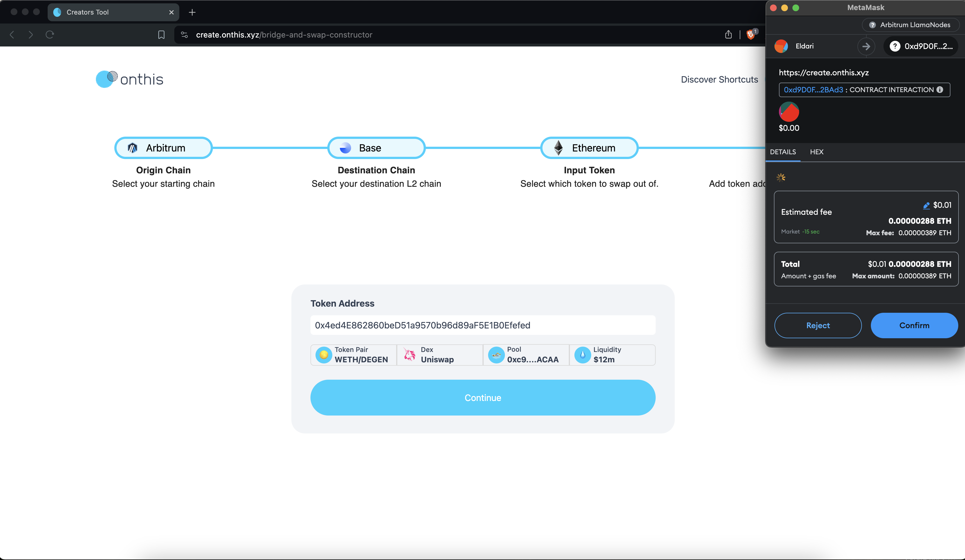Click the Ethereum input token step
The image size is (965, 560).
pos(589,148)
